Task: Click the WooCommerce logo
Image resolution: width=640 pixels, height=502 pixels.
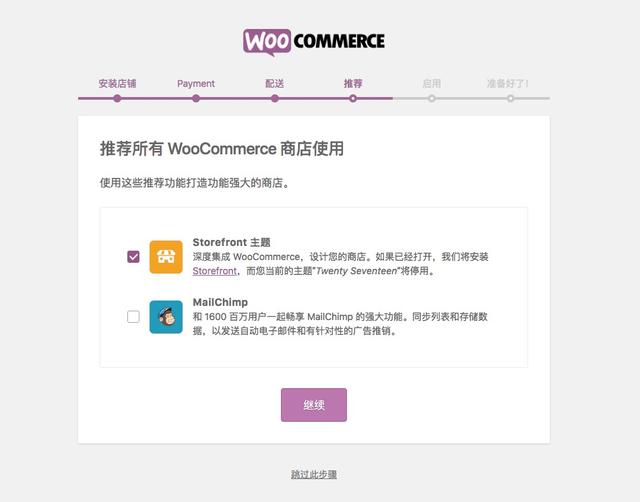Action: [313, 42]
